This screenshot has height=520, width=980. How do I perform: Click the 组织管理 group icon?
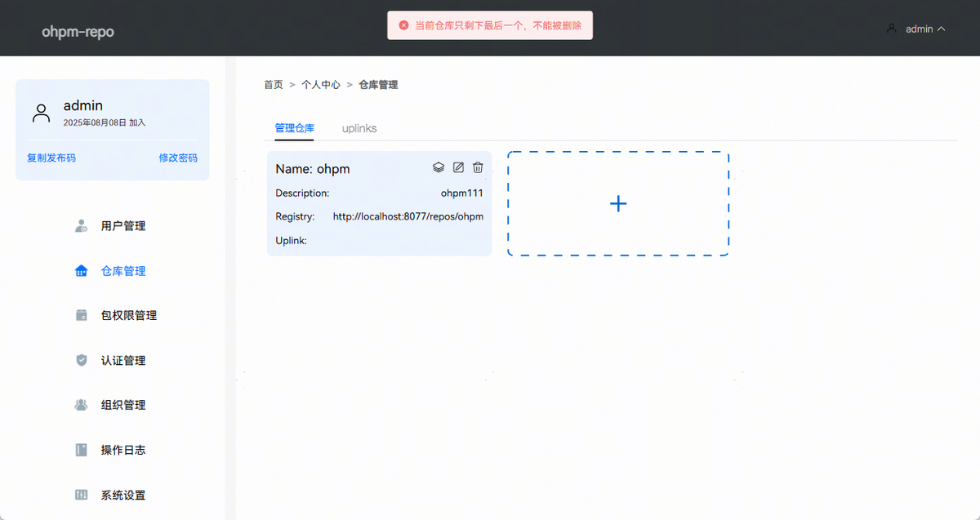pyautogui.click(x=82, y=405)
